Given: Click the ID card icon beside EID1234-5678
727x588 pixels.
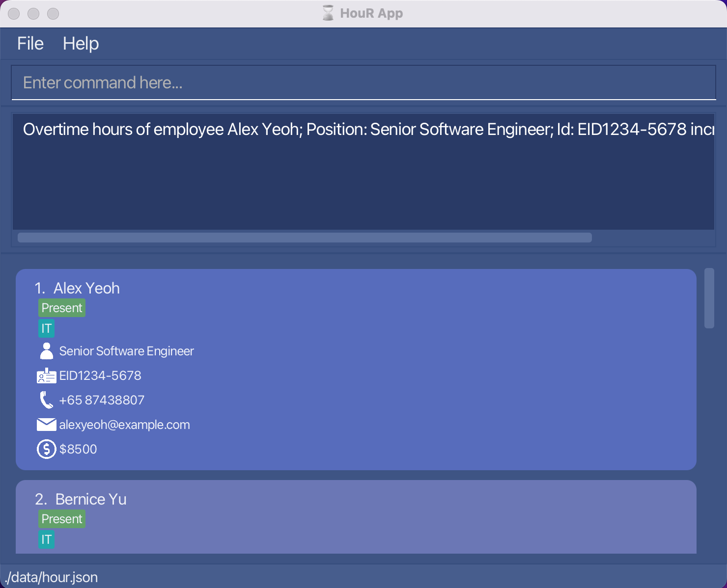Looking at the screenshot, I should coord(46,375).
